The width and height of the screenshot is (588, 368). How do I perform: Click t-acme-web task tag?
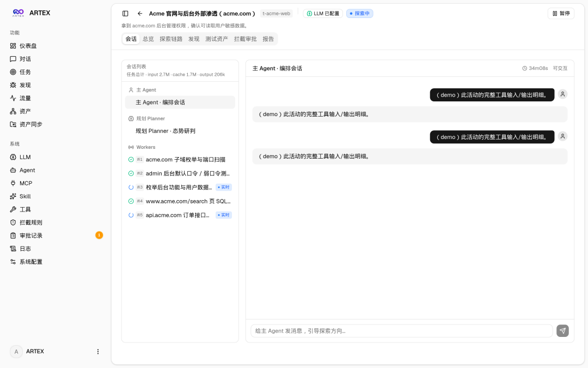277,14
